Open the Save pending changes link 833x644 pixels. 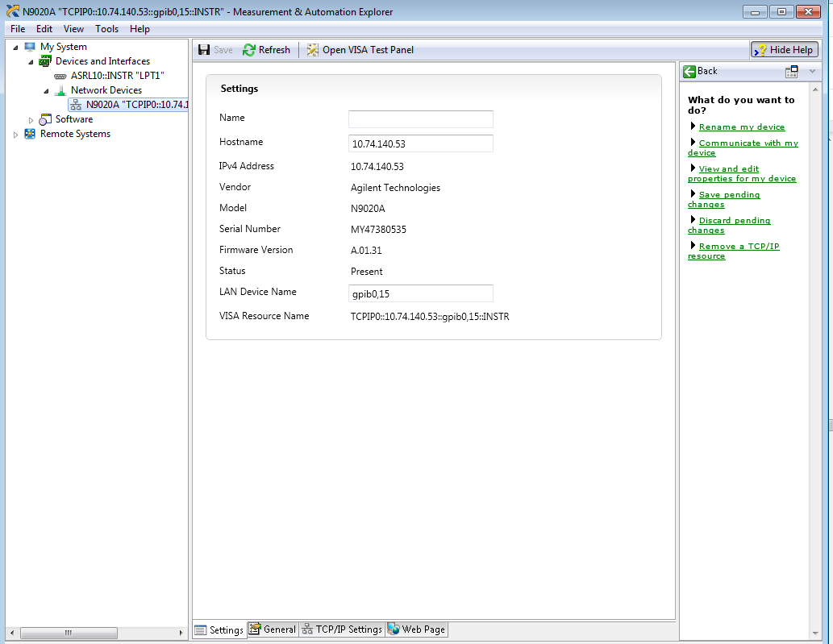tap(724, 200)
